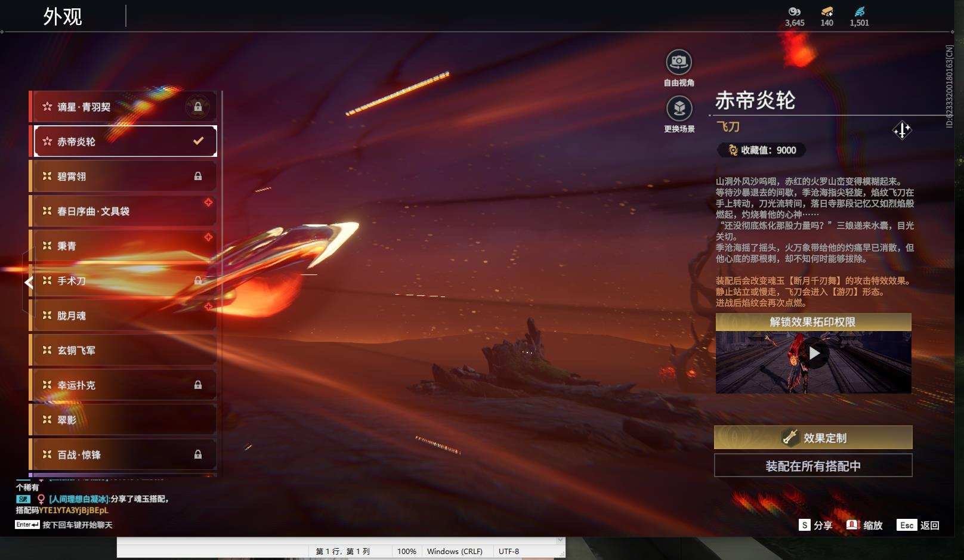The image size is (964, 560).
Task: Click the 收藏值: 9000 badge
Action: [x=762, y=150]
